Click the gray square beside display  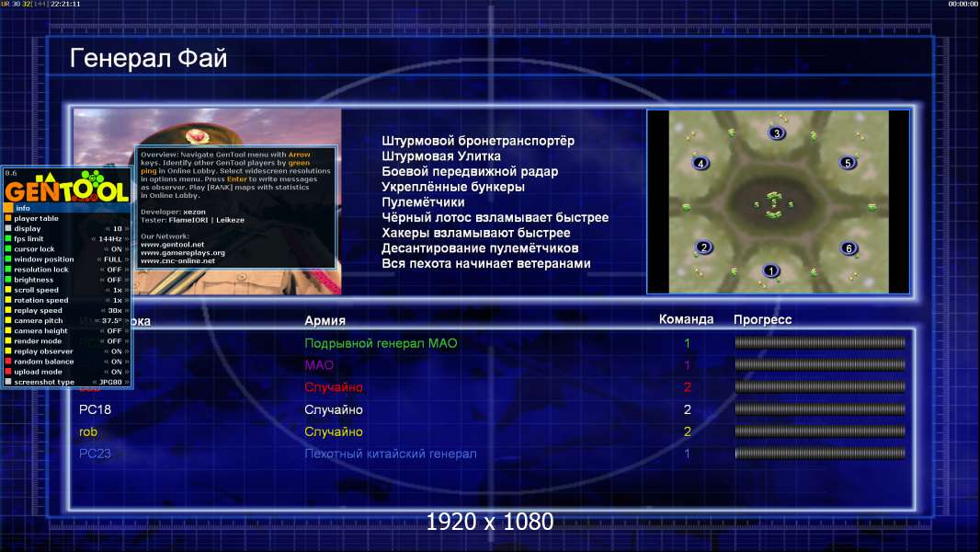click(8, 229)
